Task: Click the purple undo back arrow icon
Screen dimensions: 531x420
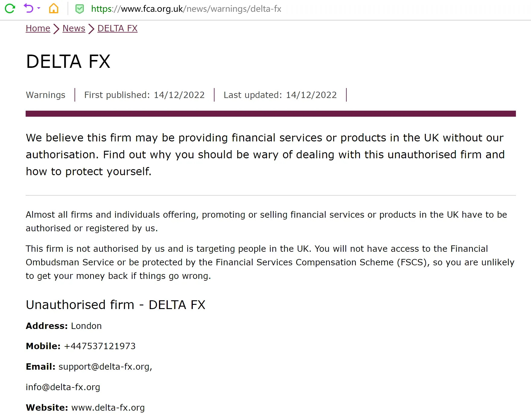Action: click(x=29, y=8)
